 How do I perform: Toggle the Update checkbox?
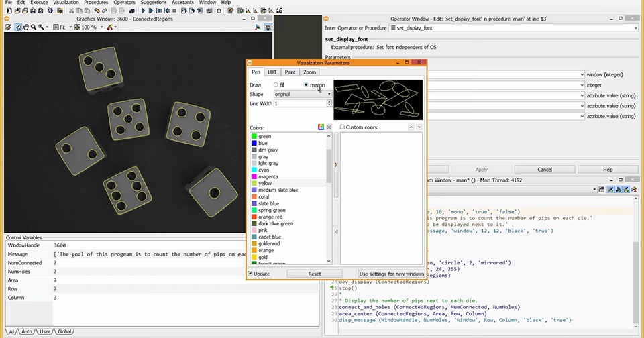coord(250,274)
